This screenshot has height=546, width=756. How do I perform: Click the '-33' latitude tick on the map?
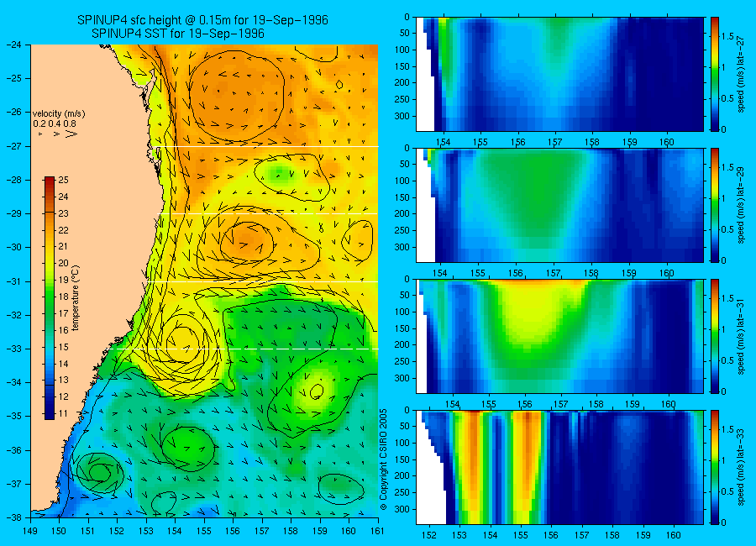pos(13,349)
